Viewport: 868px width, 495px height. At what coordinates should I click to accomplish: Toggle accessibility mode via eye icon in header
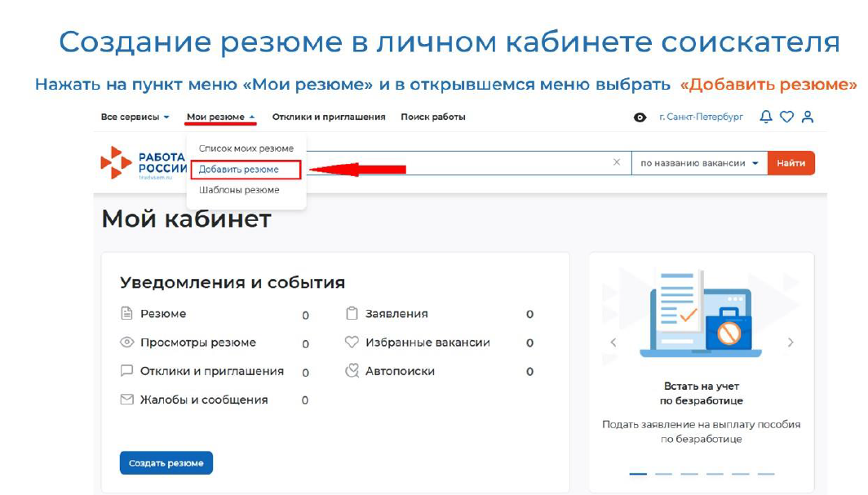(640, 117)
